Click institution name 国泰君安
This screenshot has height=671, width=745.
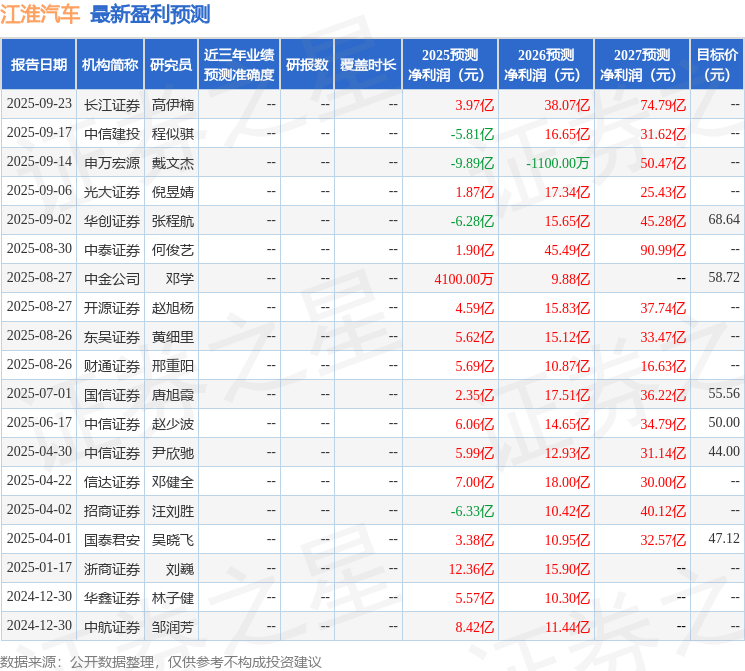[x=112, y=540]
